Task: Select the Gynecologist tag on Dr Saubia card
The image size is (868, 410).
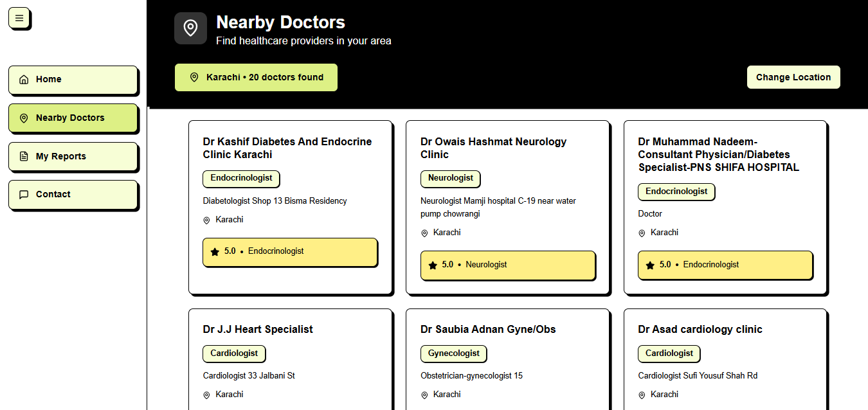Action: (x=454, y=353)
